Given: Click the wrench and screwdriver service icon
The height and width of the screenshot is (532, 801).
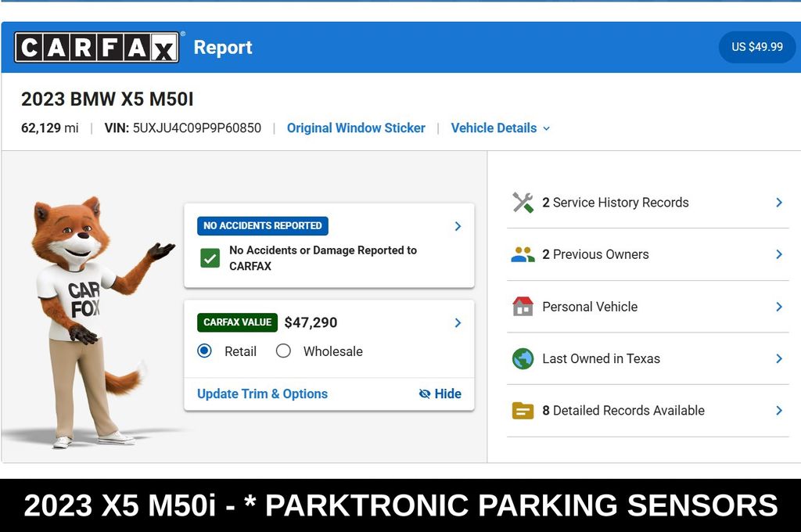Looking at the screenshot, I should pyautogui.click(x=523, y=203).
